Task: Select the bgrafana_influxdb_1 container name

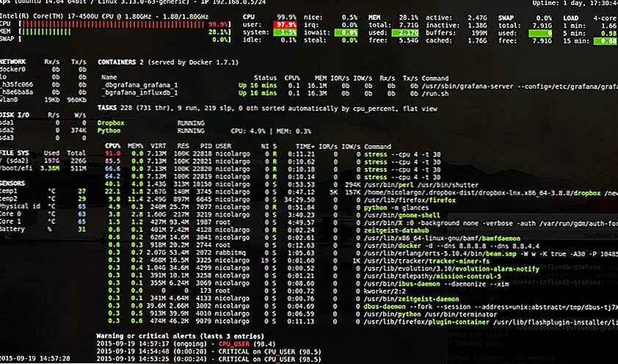Action: [x=140, y=93]
